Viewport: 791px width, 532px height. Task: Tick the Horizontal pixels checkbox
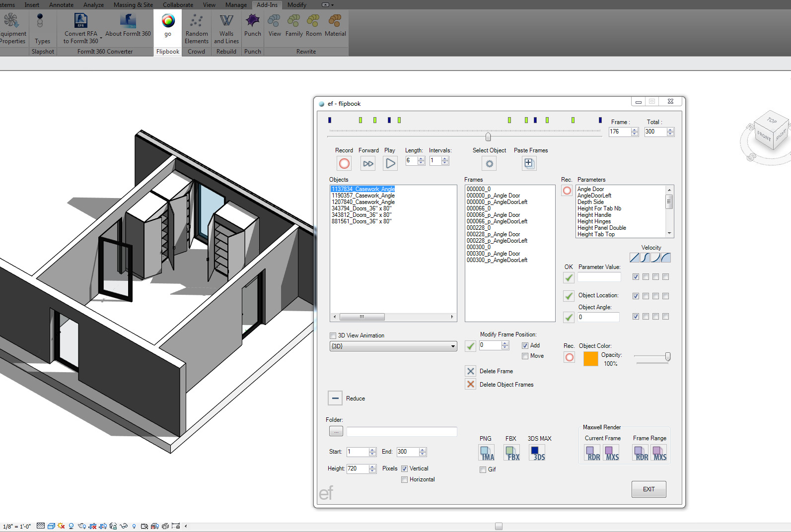[404, 479]
